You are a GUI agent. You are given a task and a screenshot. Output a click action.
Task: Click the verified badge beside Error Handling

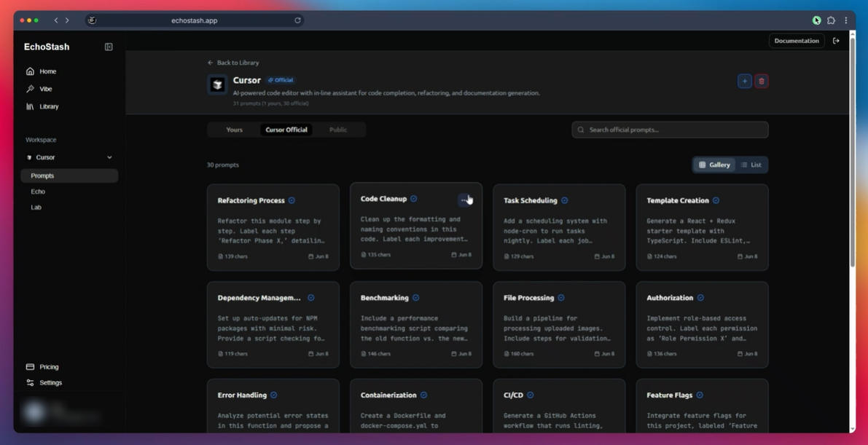pos(273,395)
